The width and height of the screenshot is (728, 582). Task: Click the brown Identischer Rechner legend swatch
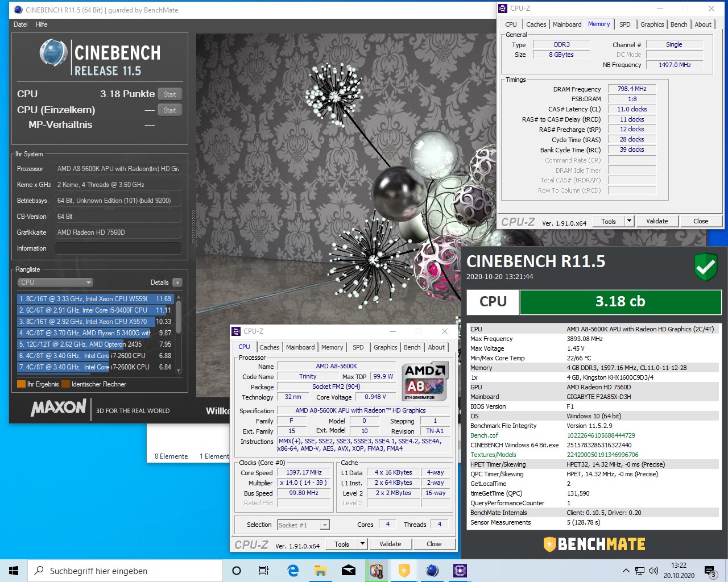tap(65, 384)
